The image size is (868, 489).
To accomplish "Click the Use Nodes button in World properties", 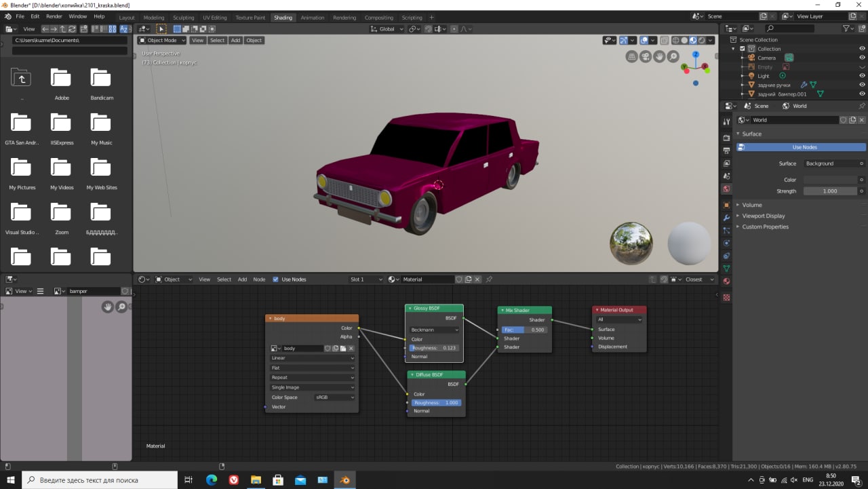I will [804, 147].
